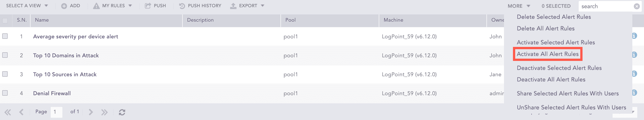Click the Add plus icon
Image resolution: width=644 pixels, height=120 pixels.
(64, 6)
